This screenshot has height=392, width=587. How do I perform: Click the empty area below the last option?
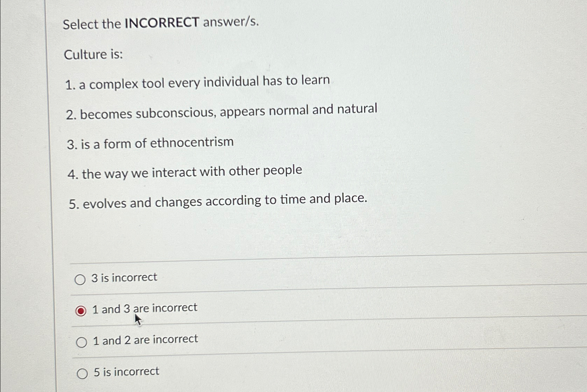(279, 389)
